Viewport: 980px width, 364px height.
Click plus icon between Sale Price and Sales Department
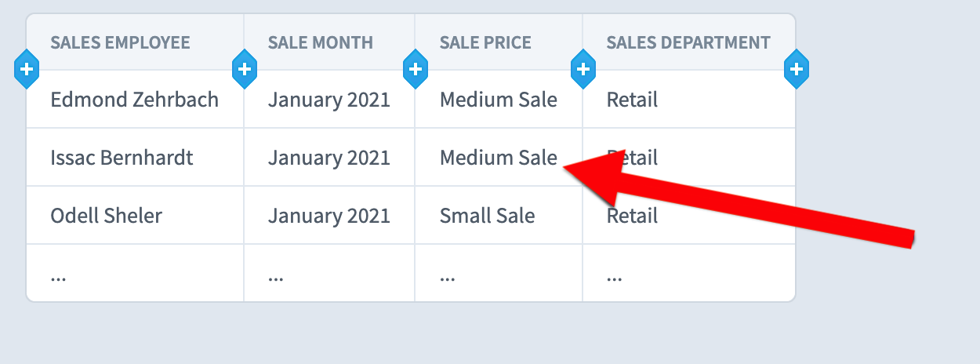pos(583,69)
